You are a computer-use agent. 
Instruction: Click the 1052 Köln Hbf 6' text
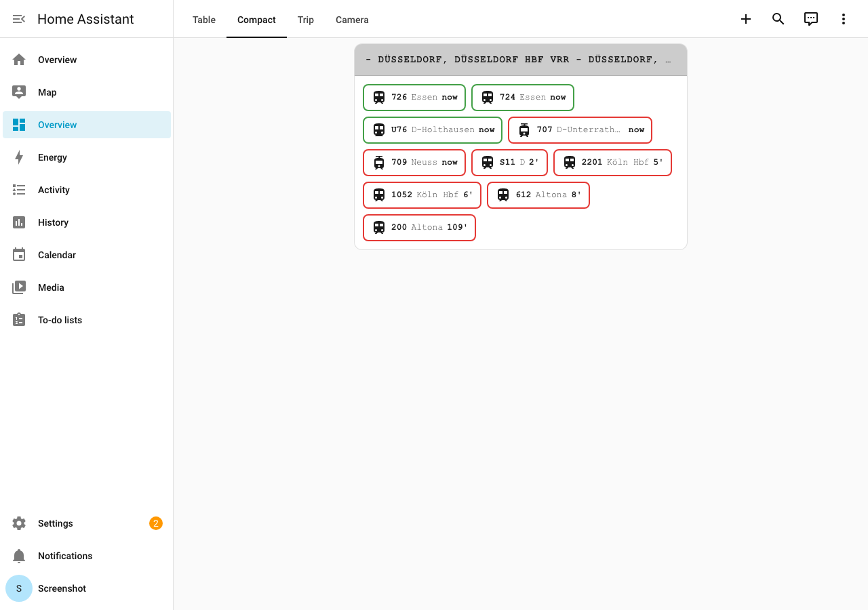tap(432, 195)
